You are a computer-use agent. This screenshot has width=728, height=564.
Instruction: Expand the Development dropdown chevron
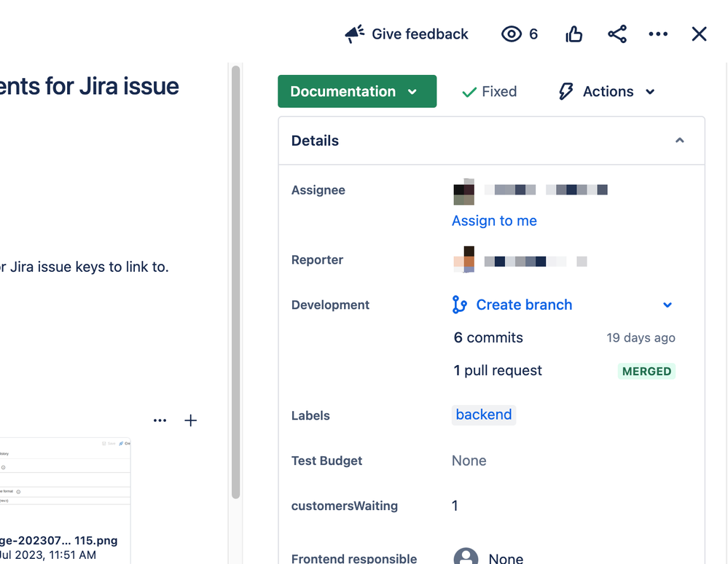coord(668,305)
